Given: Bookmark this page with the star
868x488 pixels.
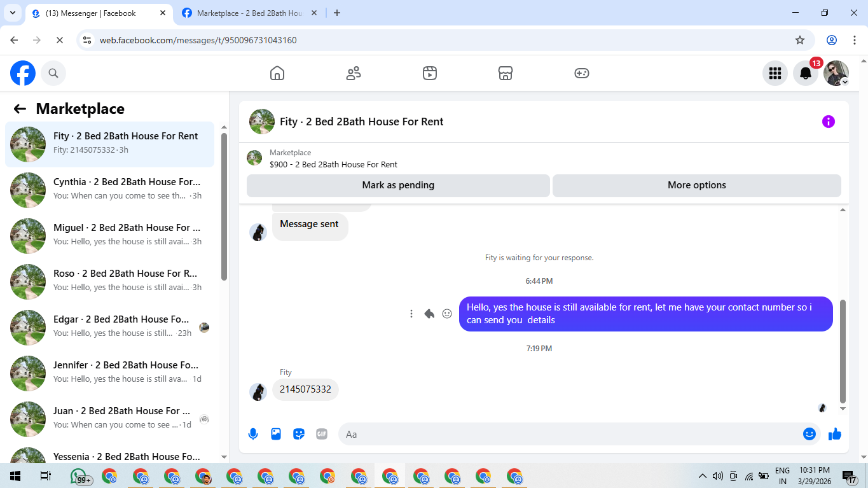Looking at the screenshot, I should 800,40.
